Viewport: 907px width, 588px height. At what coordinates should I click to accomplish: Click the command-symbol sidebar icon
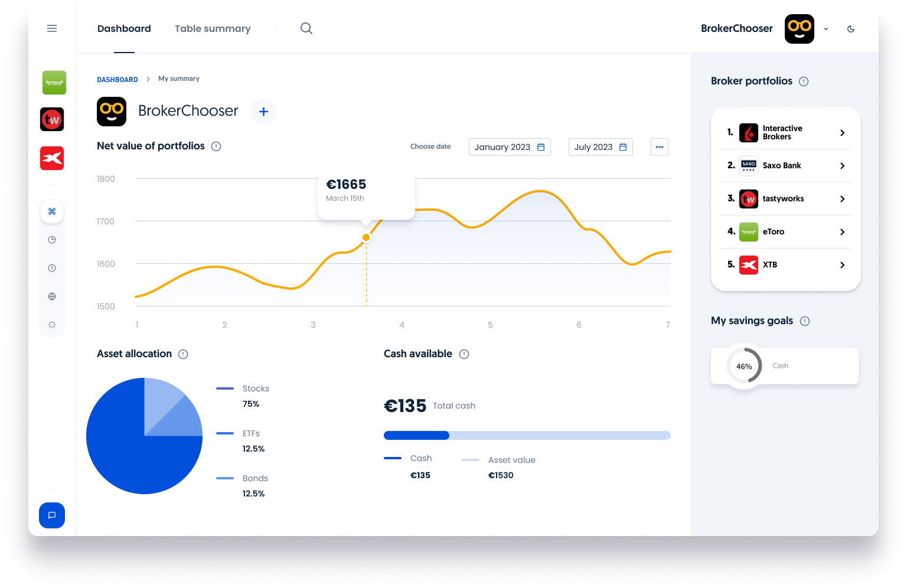(x=52, y=211)
